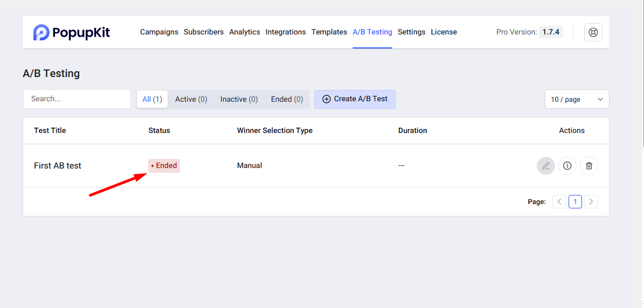Select page number 1
The height and width of the screenshot is (308, 644).
[575, 202]
